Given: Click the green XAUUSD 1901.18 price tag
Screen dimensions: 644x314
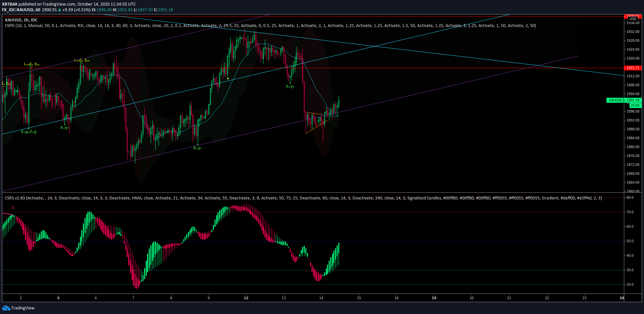Looking at the screenshot, I should tap(624, 100).
